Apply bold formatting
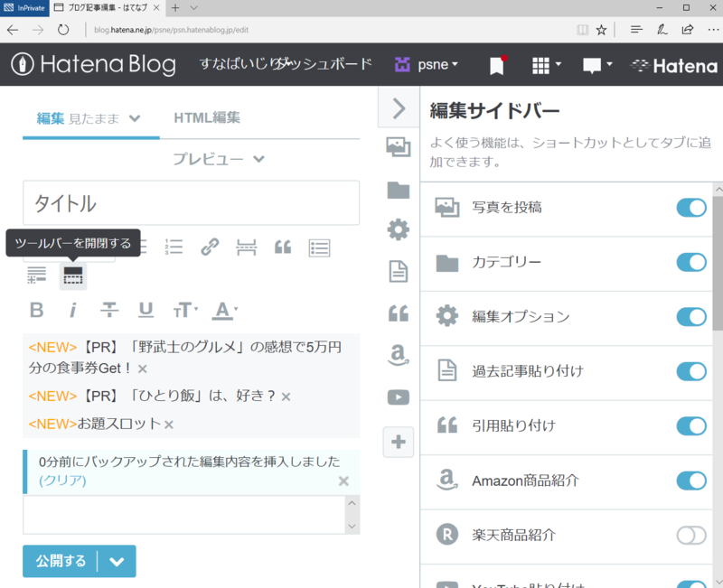This screenshot has height=588, width=723. coord(36,310)
